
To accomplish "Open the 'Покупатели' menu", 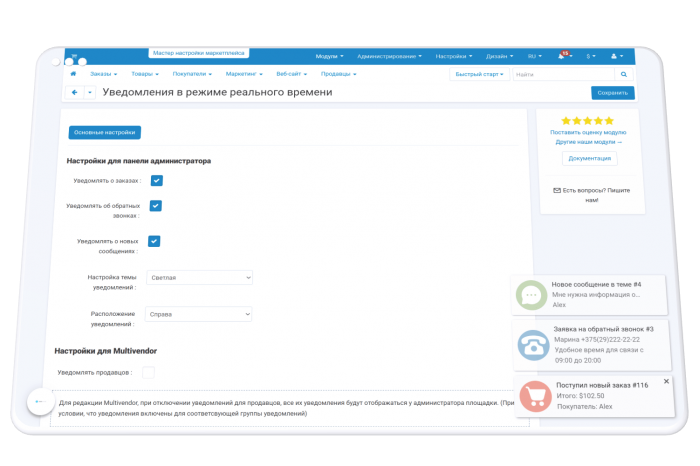I will [x=192, y=74].
